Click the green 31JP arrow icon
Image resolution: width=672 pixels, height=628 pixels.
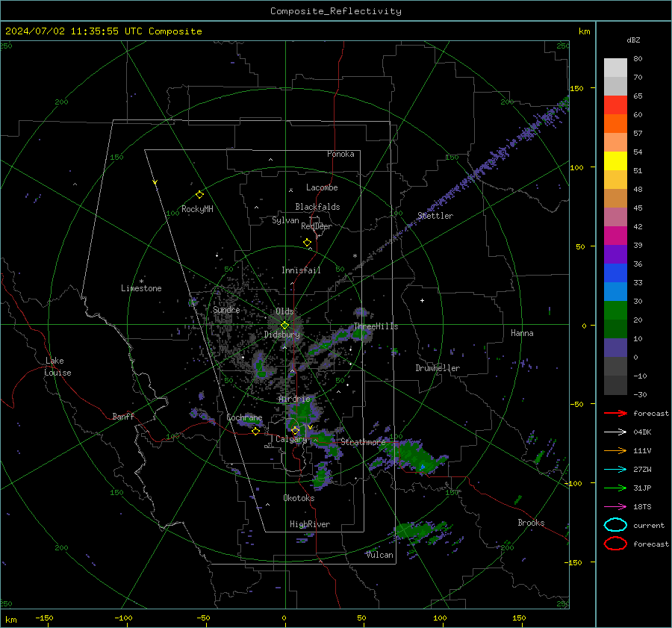pos(615,488)
